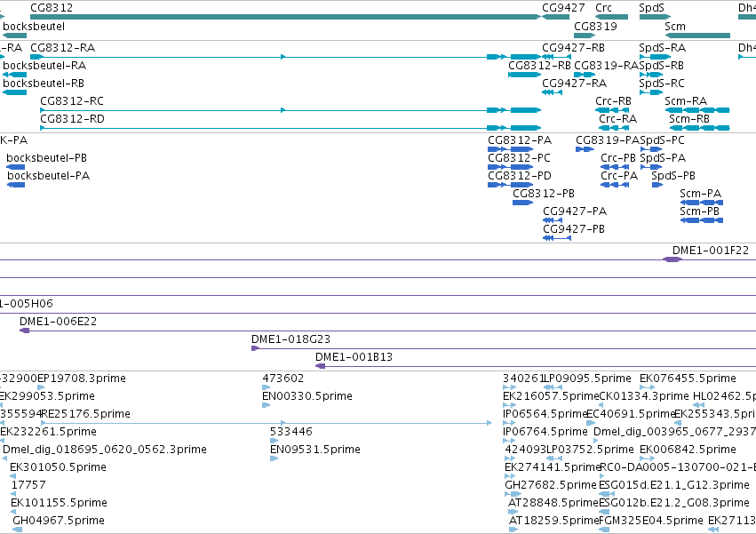Select protein bocksbeutel-PA label
Viewport: 756px width, 534px height.
(48, 176)
